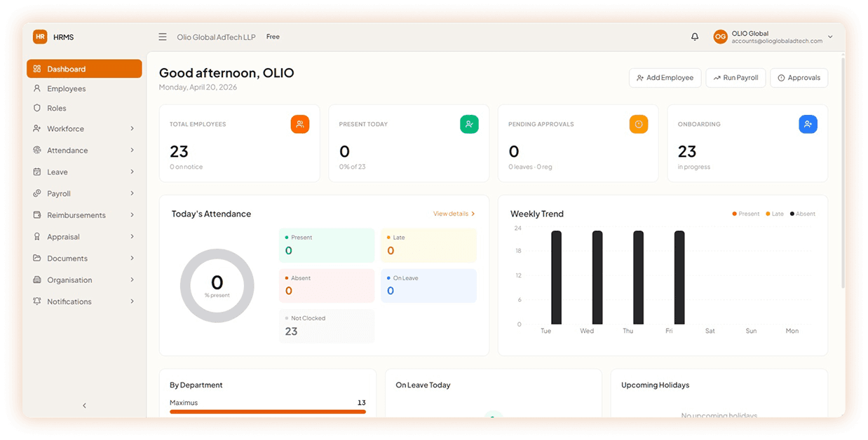Click the Present legend in Weekly Trend
Viewport: 868px width, 440px height.
click(746, 214)
